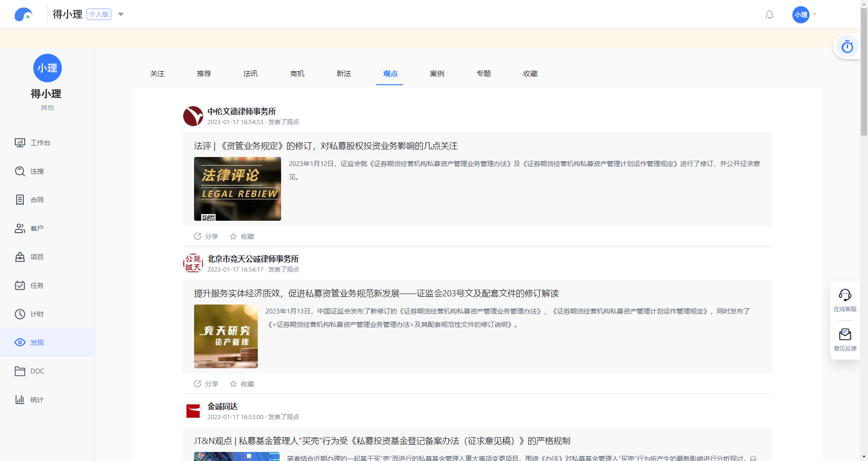Click the notification bell icon
The height and width of the screenshot is (461, 868).
point(769,15)
